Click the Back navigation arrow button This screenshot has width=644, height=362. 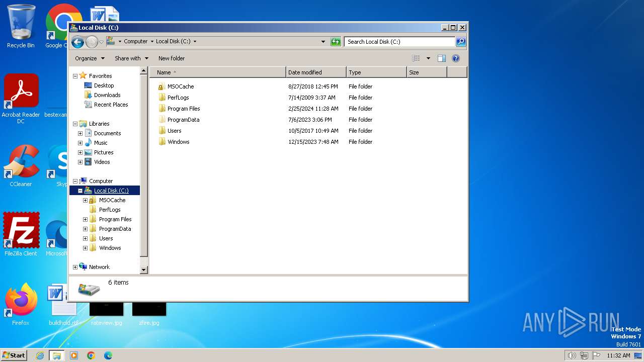tap(77, 42)
